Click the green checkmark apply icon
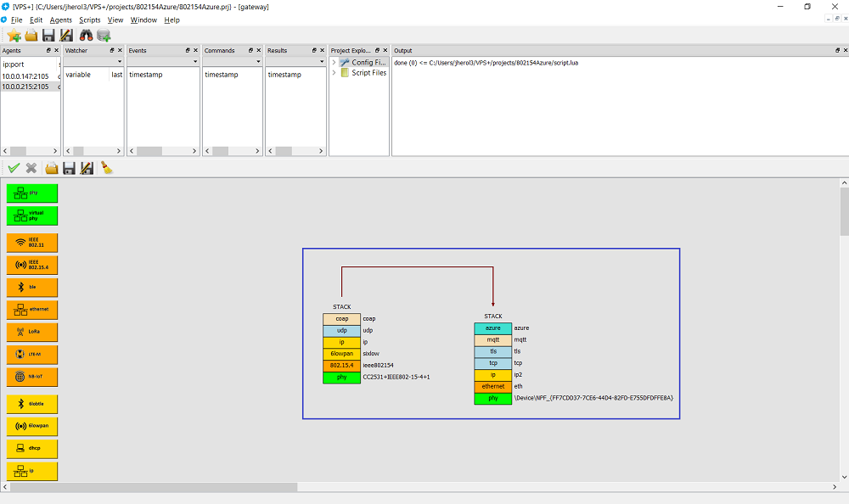 [14, 168]
